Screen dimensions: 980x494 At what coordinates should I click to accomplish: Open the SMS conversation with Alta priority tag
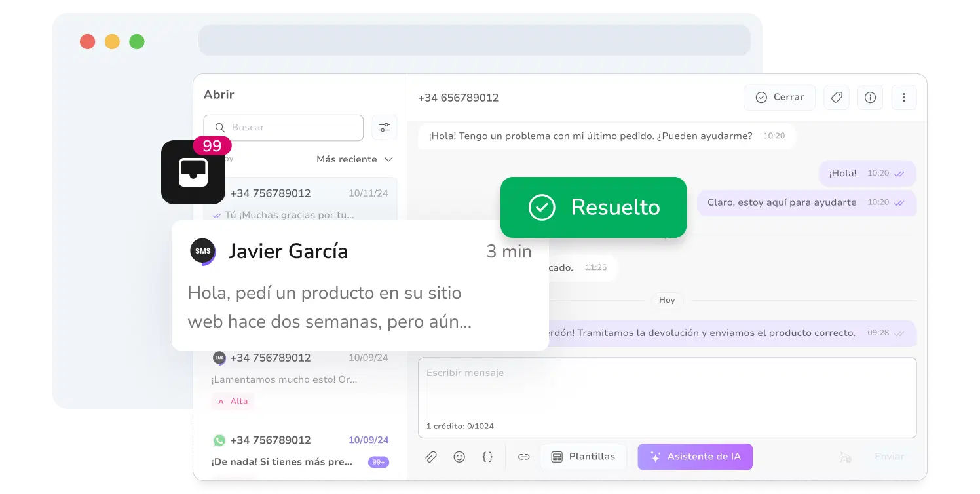[x=300, y=379]
